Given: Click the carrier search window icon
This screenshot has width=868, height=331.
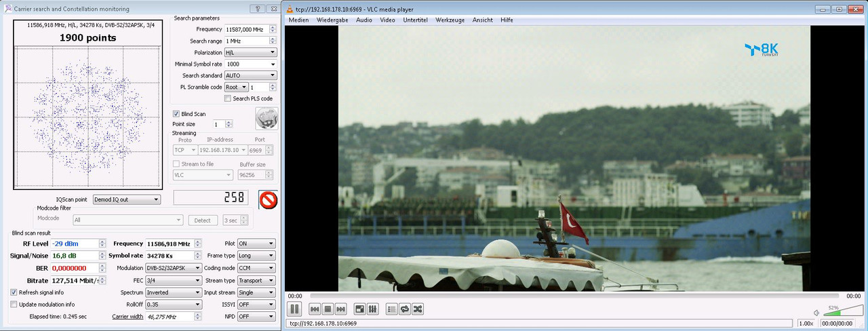Looking at the screenshot, I should point(8,9).
